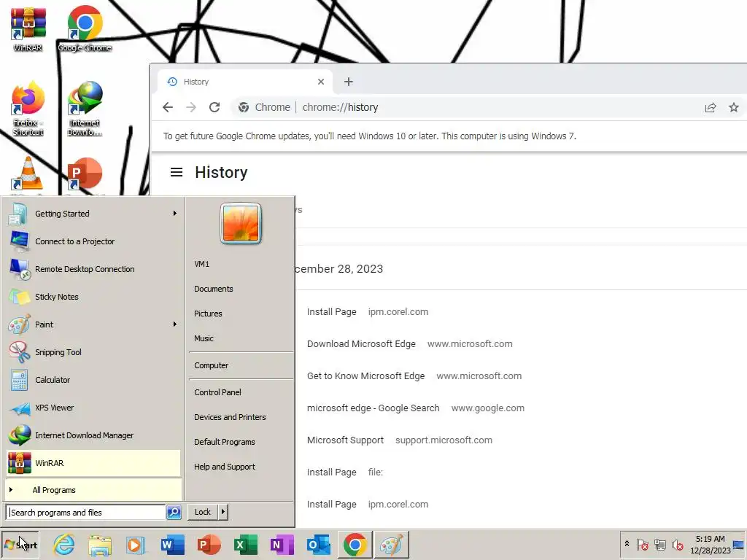Image resolution: width=747 pixels, height=560 pixels.
Task: Expand All Programs list
Action: click(x=94, y=490)
